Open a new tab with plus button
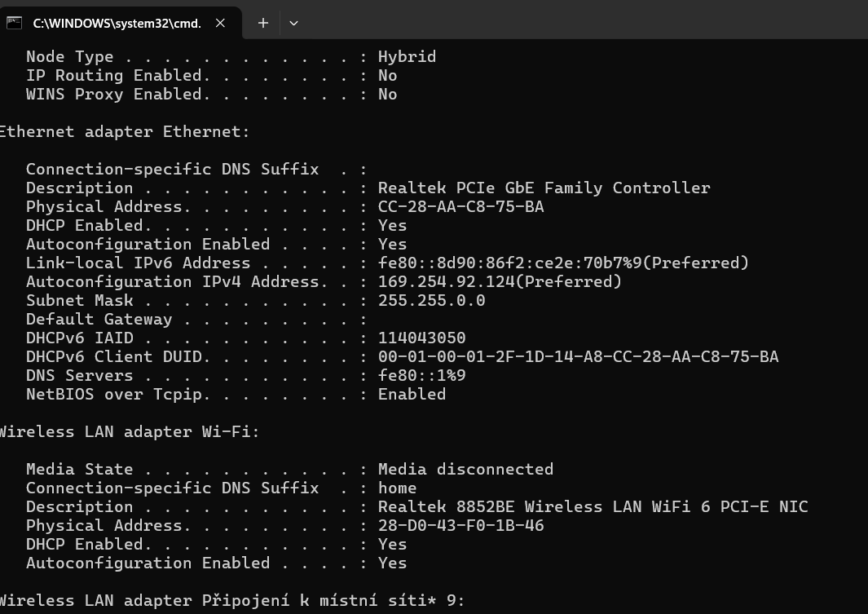The height and width of the screenshot is (614, 868). coord(263,23)
